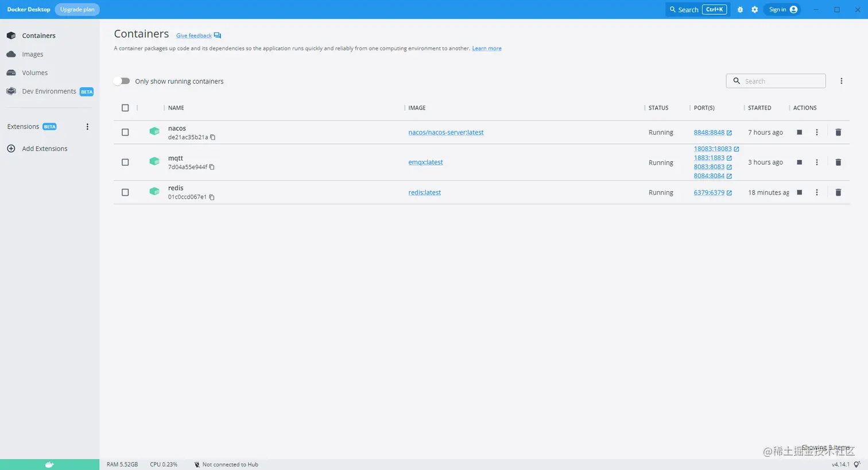Open more actions menu for redis

[817, 192]
